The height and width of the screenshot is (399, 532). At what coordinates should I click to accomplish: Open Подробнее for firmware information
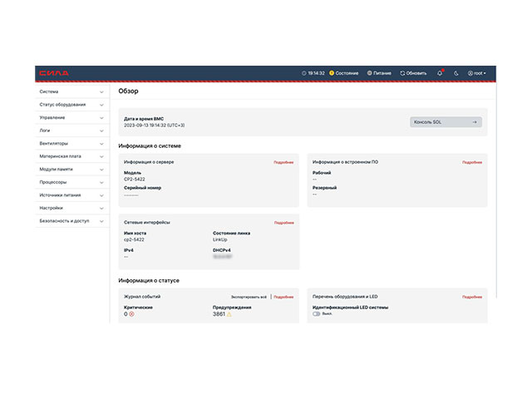472,162
